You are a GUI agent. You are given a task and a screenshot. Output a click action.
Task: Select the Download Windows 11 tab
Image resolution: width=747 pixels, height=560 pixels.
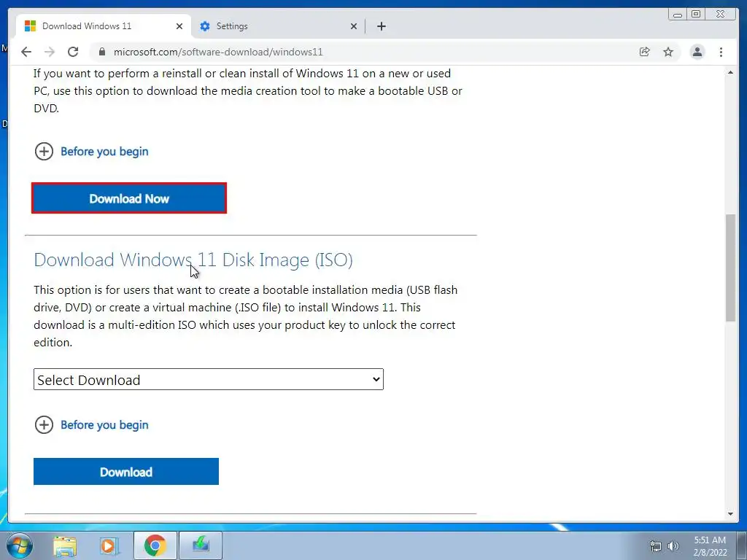tap(104, 26)
